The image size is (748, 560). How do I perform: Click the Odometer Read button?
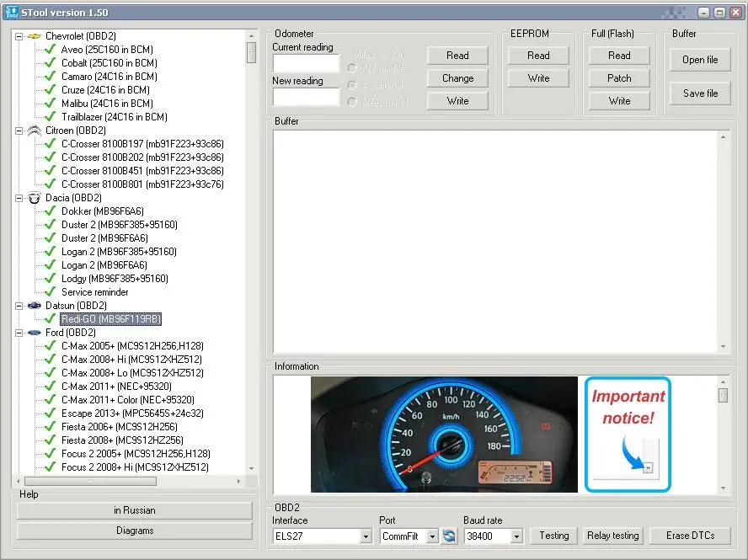(457, 56)
